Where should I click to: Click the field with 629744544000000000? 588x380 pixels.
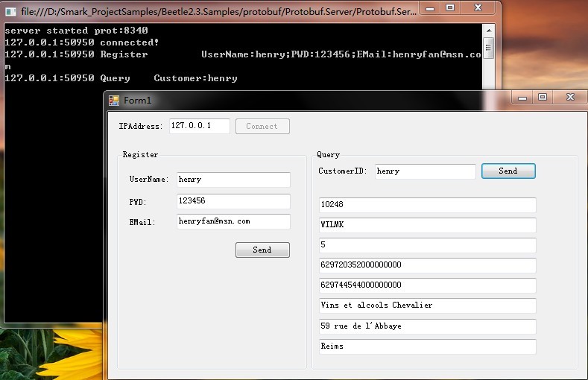pyautogui.click(x=428, y=285)
